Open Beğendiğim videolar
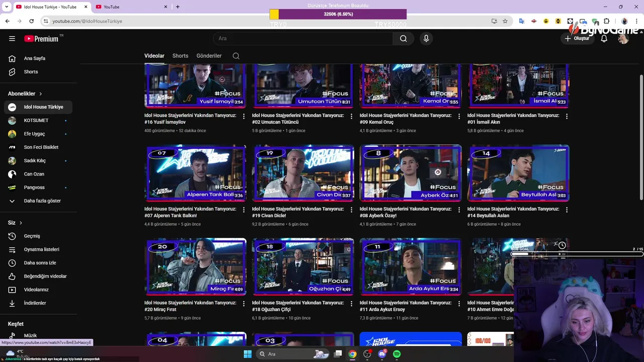644x362 pixels. [x=38, y=276]
